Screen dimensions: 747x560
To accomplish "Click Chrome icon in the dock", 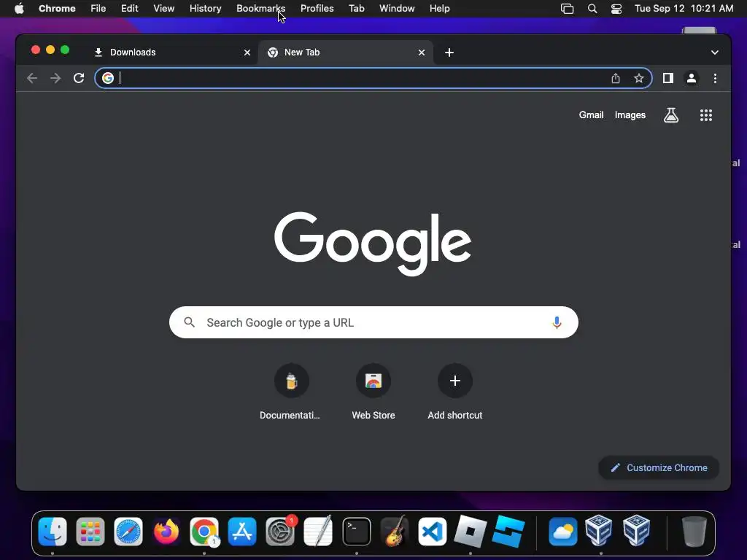I will pyautogui.click(x=204, y=531).
